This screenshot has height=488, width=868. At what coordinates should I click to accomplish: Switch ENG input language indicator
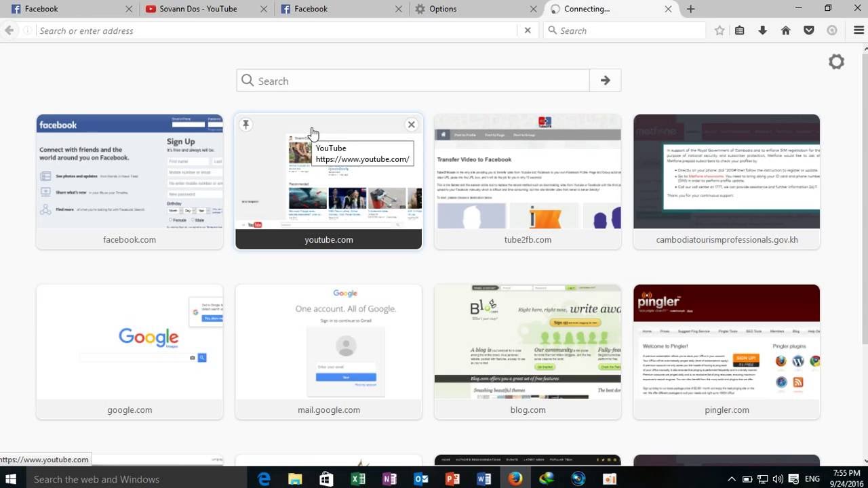tap(812, 479)
